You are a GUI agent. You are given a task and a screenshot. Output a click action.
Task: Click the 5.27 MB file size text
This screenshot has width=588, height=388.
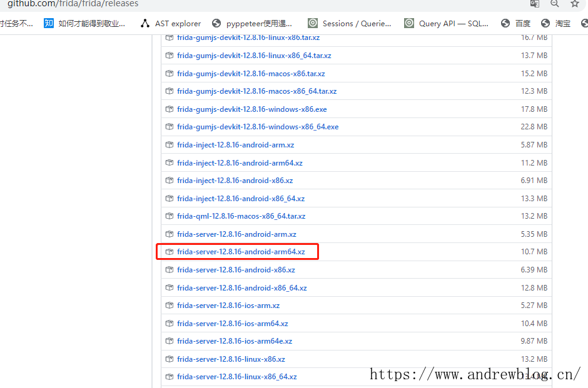coord(534,306)
